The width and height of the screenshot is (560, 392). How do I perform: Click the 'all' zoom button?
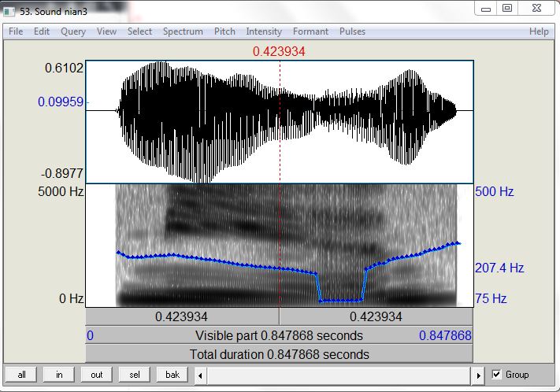tap(21, 375)
